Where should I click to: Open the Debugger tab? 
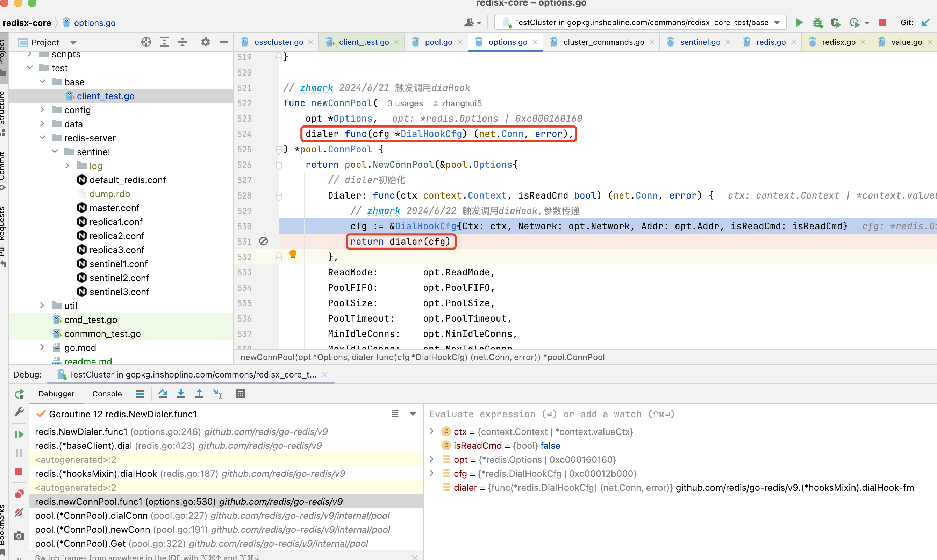57,394
